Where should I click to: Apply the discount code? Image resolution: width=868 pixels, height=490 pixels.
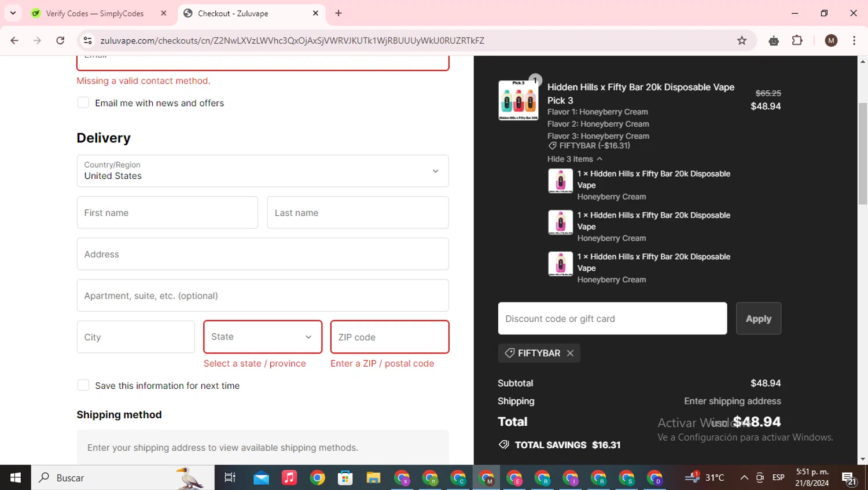coord(759,318)
